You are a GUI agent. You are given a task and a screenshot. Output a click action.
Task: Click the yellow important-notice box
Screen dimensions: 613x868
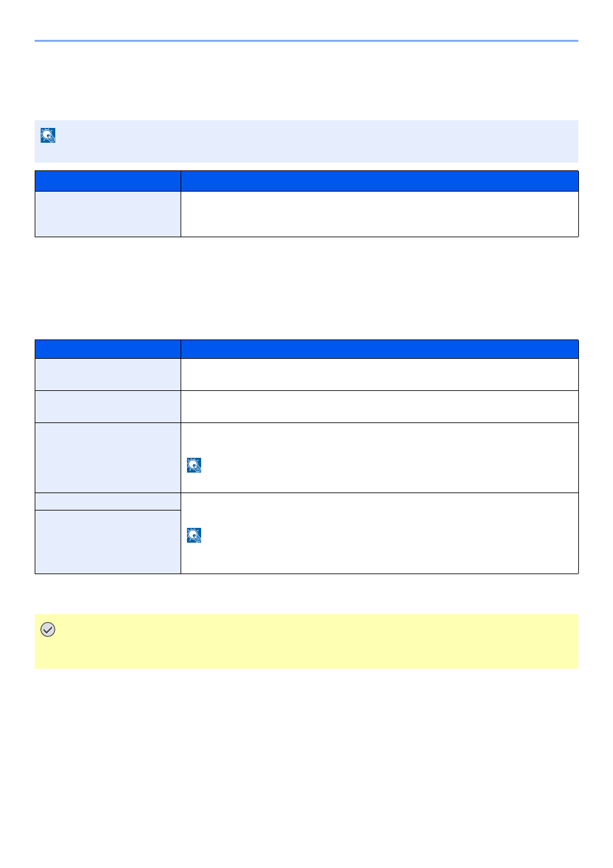[306, 641]
